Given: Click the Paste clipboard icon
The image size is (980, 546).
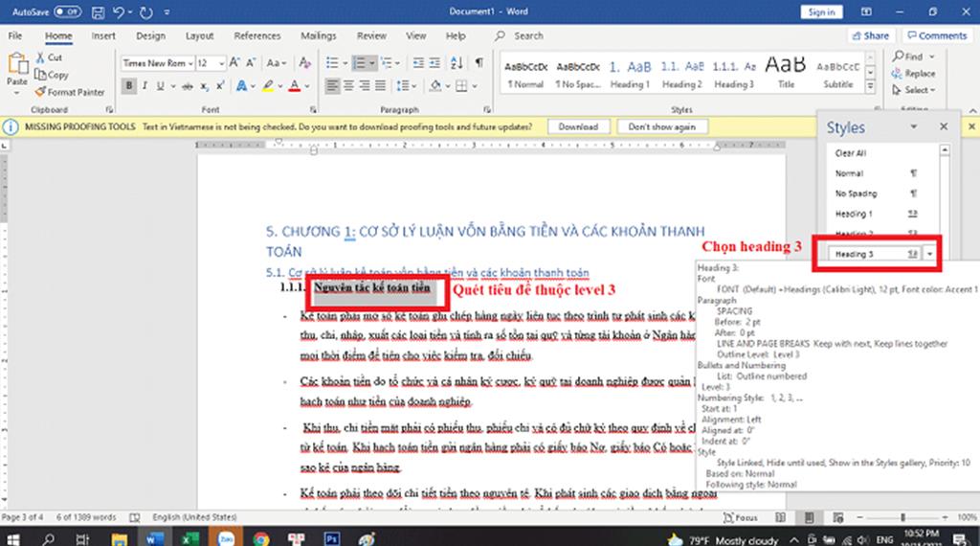Looking at the screenshot, I should tap(17, 64).
